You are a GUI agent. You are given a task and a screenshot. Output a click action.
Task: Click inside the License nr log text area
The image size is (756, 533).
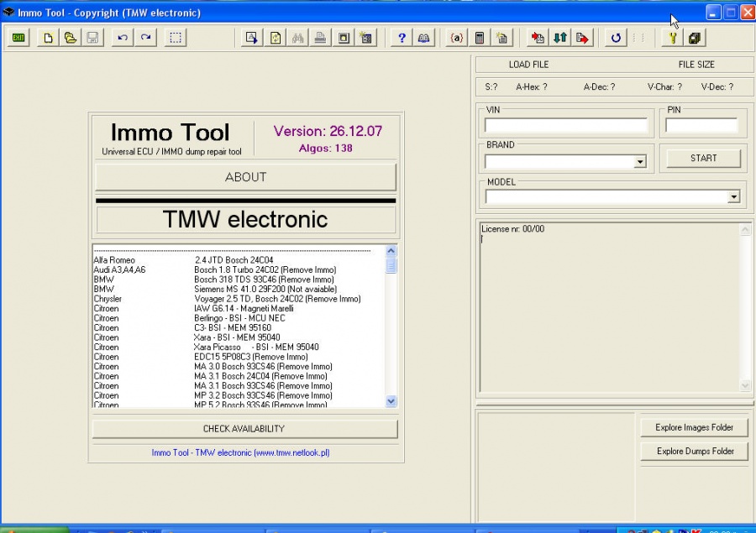pyautogui.click(x=610, y=308)
